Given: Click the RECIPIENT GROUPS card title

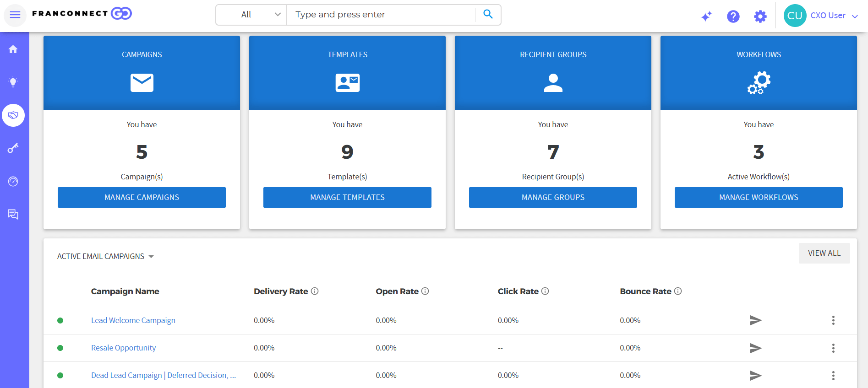Looking at the screenshot, I should (553, 54).
